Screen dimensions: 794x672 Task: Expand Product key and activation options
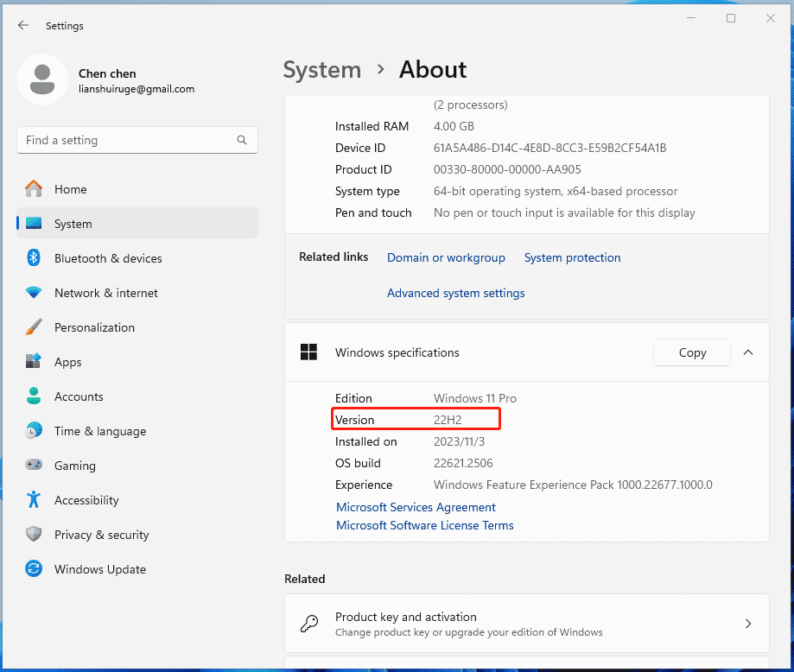coord(748,623)
